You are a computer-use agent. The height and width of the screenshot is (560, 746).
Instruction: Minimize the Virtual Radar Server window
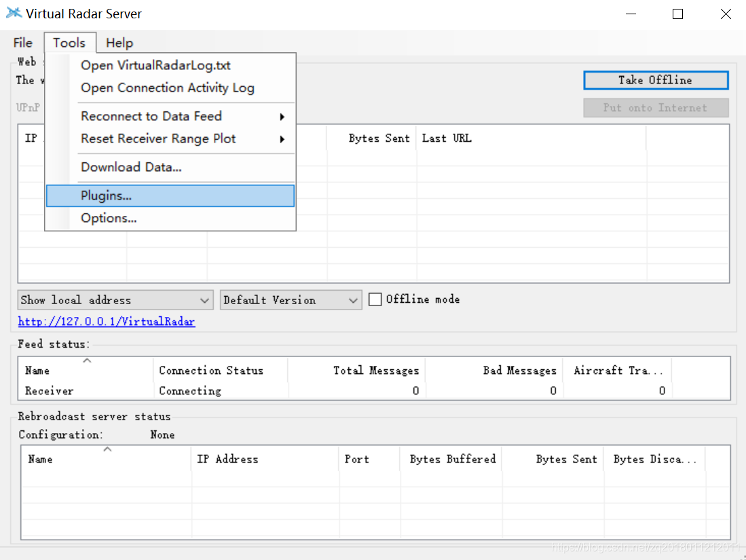(x=631, y=14)
